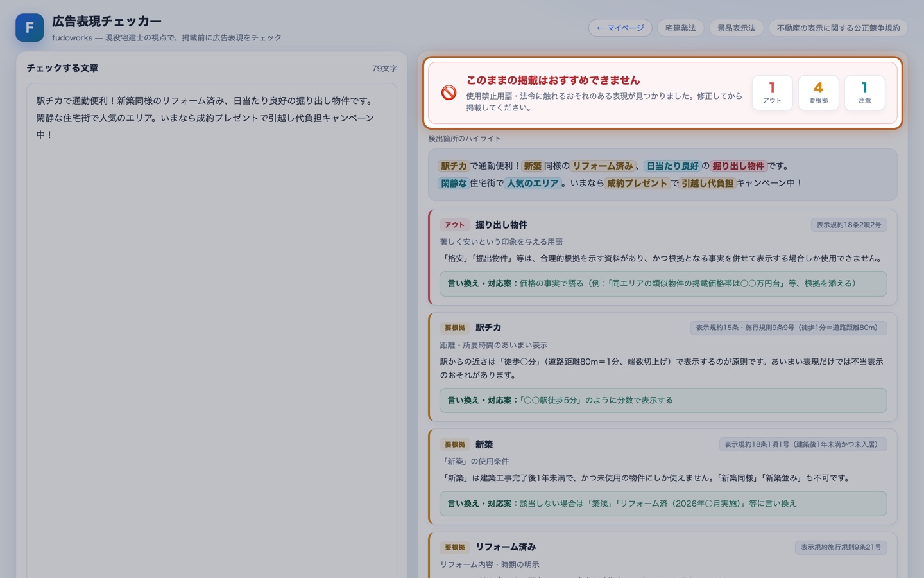Click the 表示規約施行規則9条21号 reference tag
924x578 pixels.
click(841, 547)
